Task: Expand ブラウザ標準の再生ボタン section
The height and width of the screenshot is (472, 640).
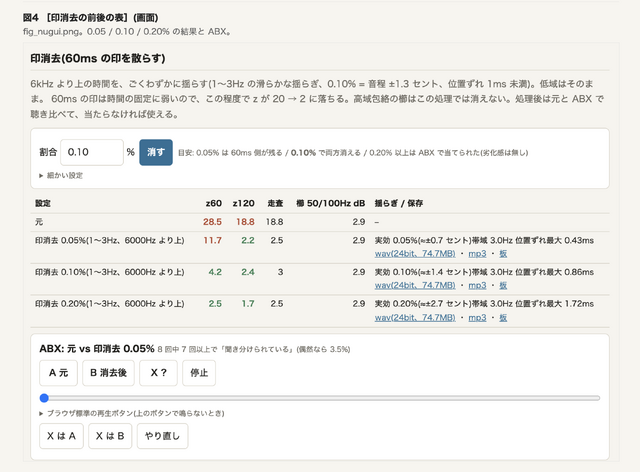Action: pyautogui.click(x=132, y=413)
